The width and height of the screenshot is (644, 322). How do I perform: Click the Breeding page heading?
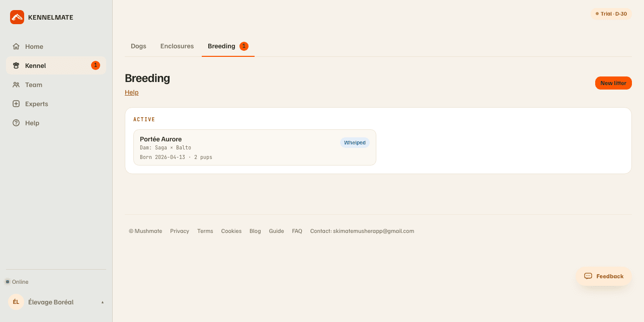(x=147, y=78)
